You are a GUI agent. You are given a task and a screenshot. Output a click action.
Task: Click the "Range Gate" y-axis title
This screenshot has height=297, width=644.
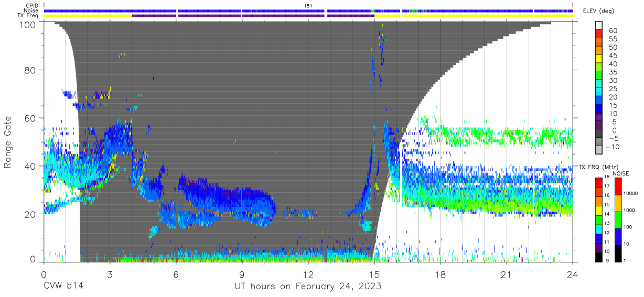tap(8, 141)
